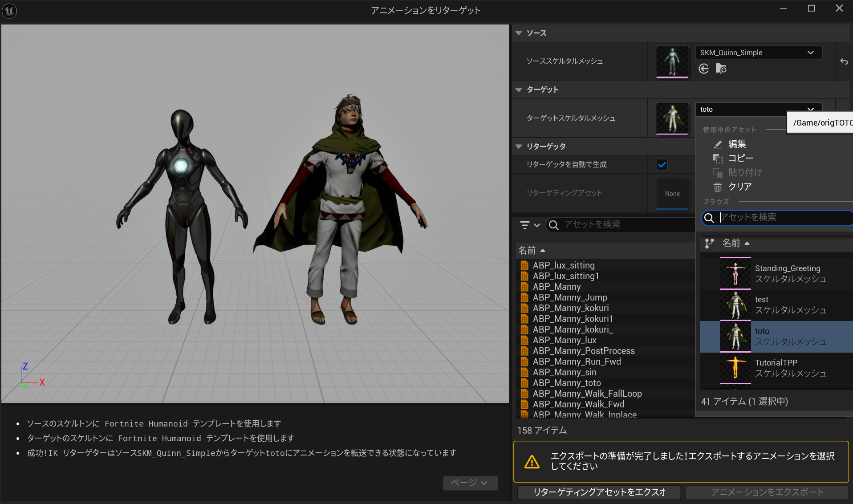The width and height of the screenshot is (853, 504).
Task: Open the ページ dropdown
Action: 470,483
